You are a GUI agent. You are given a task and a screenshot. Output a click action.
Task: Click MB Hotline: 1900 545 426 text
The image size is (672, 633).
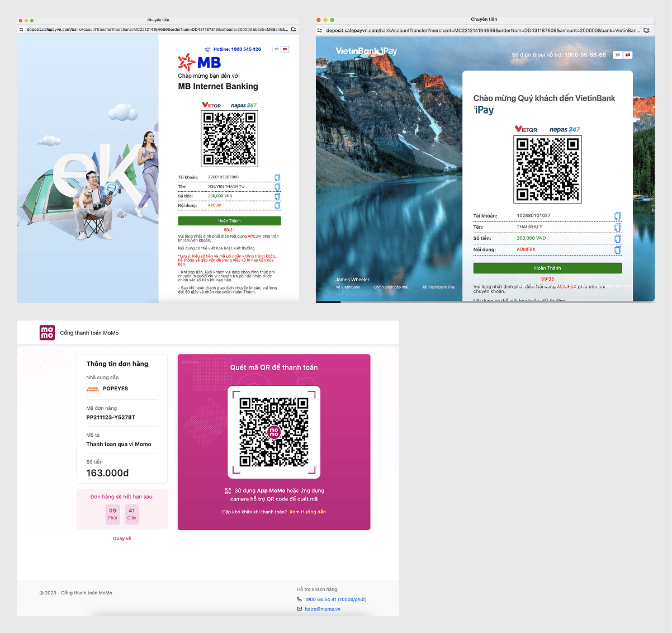pos(237,49)
